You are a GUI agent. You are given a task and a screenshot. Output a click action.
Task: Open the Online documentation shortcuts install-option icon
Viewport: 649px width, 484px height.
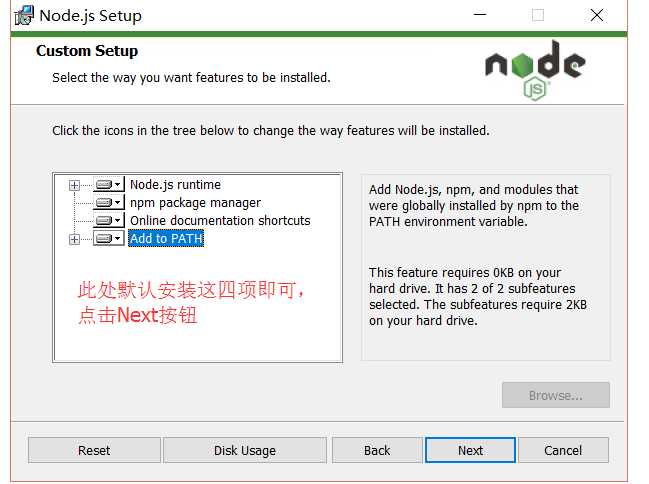(108, 221)
